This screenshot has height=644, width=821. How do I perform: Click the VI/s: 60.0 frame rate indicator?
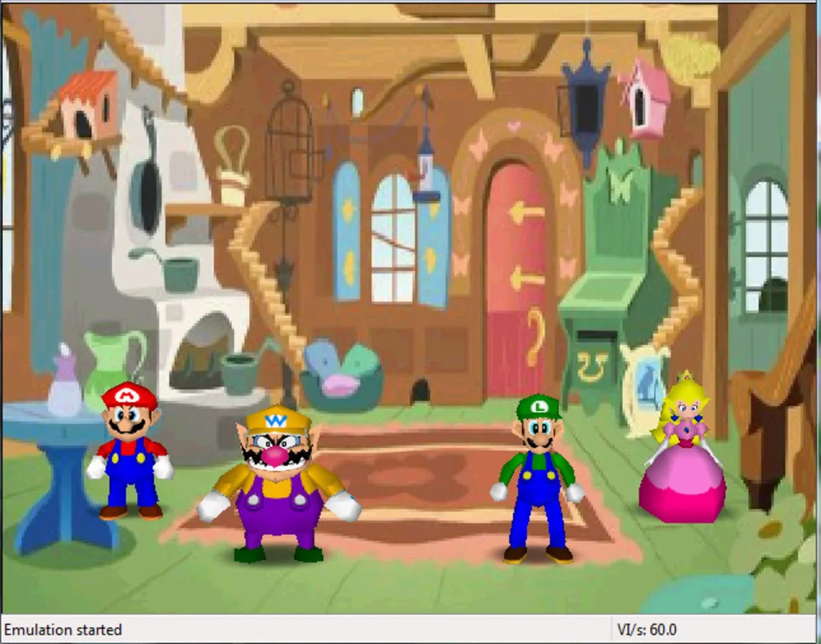[647, 629]
